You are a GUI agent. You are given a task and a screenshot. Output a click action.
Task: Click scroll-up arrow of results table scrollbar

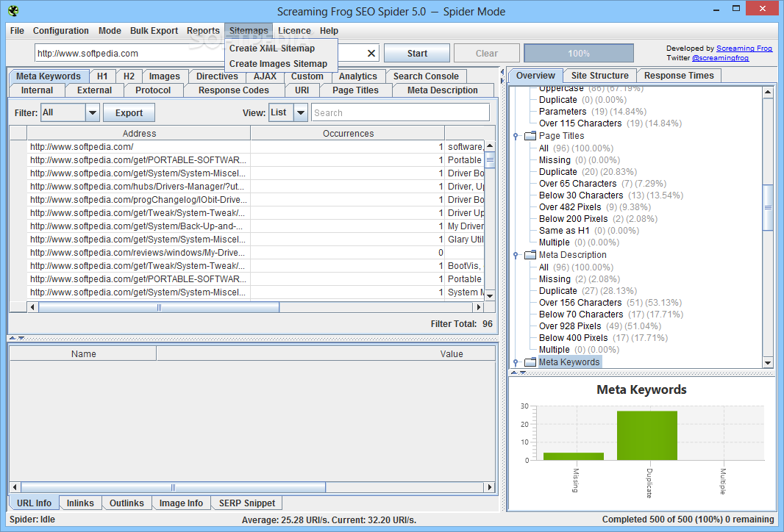tap(490, 146)
